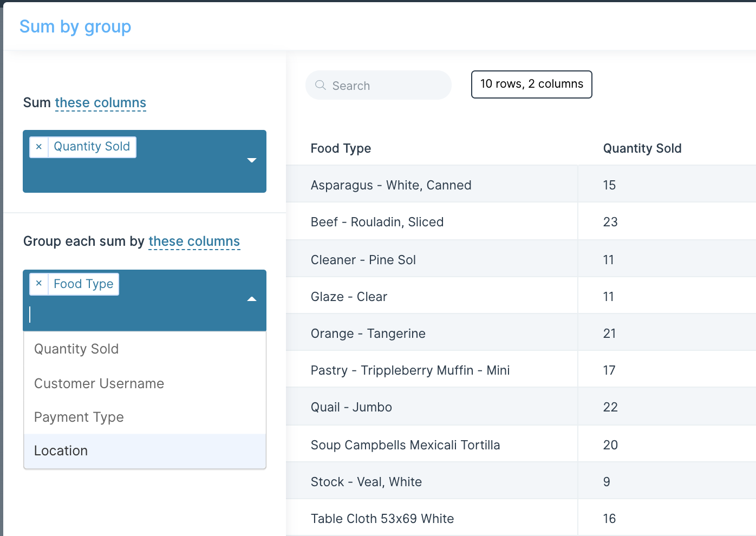This screenshot has height=536, width=756.
Task: Select Quantity Sold from the dropdown list
Action: tap(145, 349)
